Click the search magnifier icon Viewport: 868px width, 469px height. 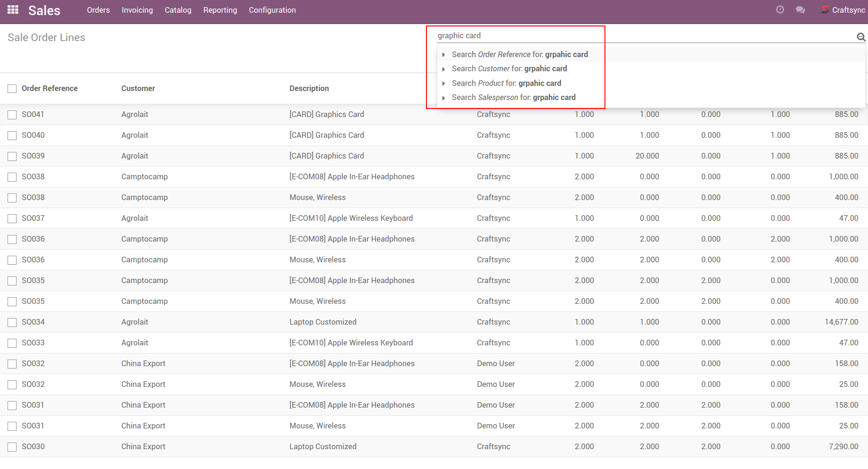pyautogui.click(x=860, y=37)
